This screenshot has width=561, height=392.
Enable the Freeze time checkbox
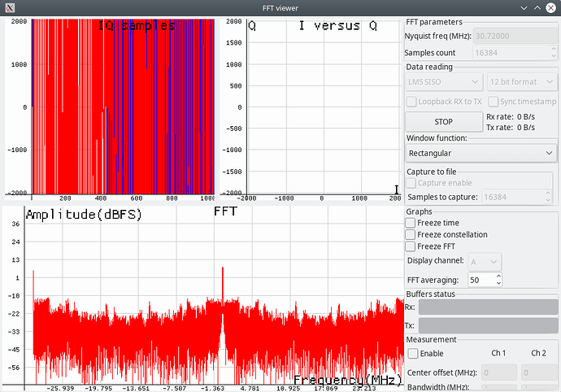click(x=411, y=223)
